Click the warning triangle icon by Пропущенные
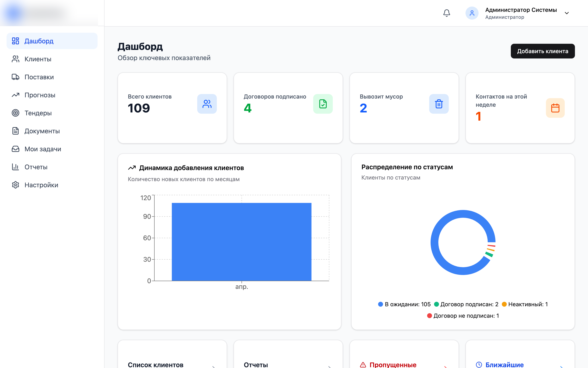Viewport: 588px width, 368px height. pos(363,365)
